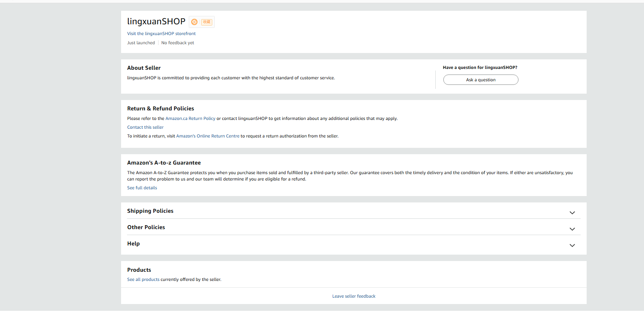Click See full details link
This screenshot has height=312, width=644.
[142, 188]
